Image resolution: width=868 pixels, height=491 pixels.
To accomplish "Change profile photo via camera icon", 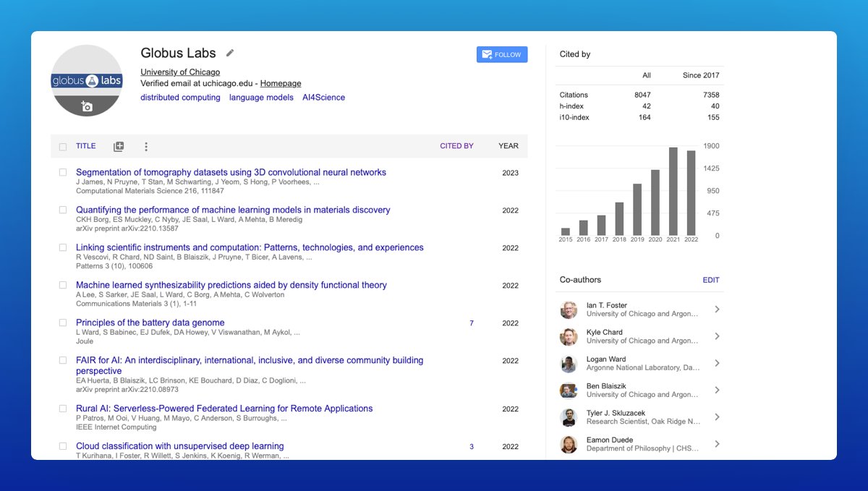I will 87,106.
